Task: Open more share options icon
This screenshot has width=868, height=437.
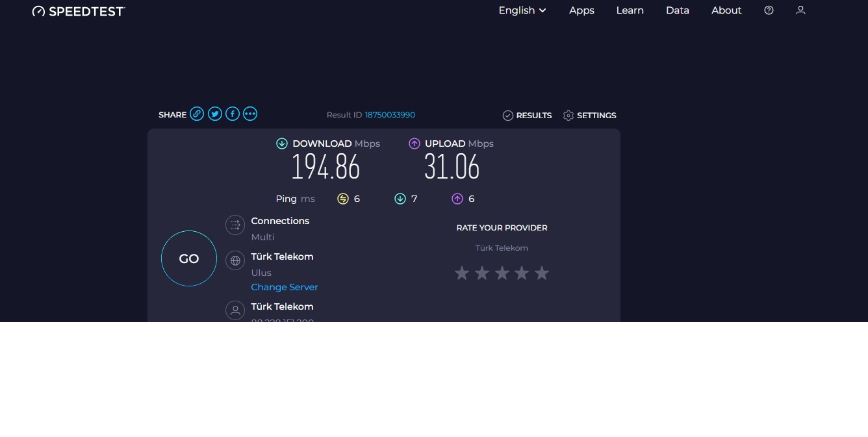Action: [x=250, y=114]
